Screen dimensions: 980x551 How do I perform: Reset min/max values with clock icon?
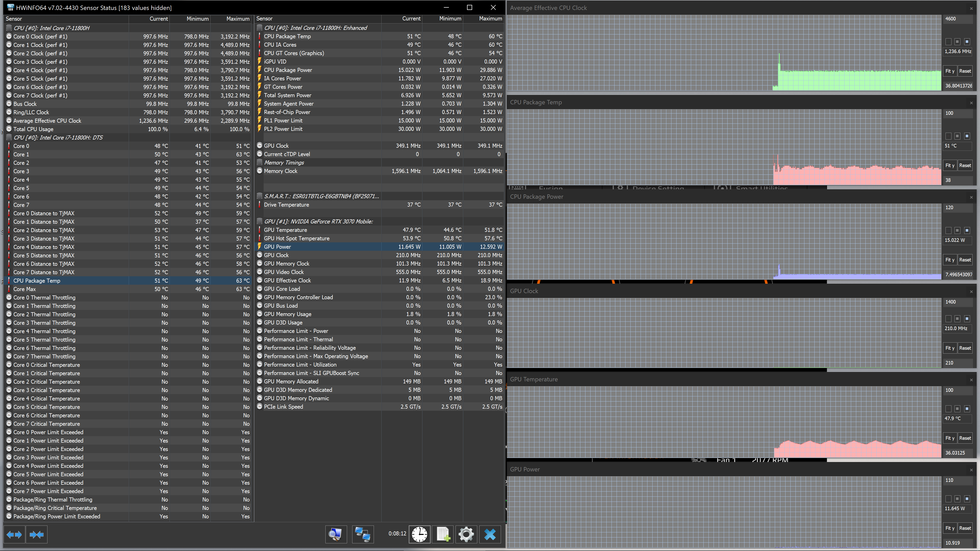[x=419, y=535]
